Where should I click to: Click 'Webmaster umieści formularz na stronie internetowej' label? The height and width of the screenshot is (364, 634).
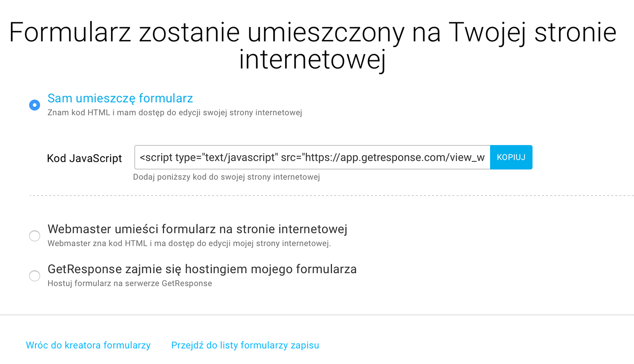click(x=197, y=229)
